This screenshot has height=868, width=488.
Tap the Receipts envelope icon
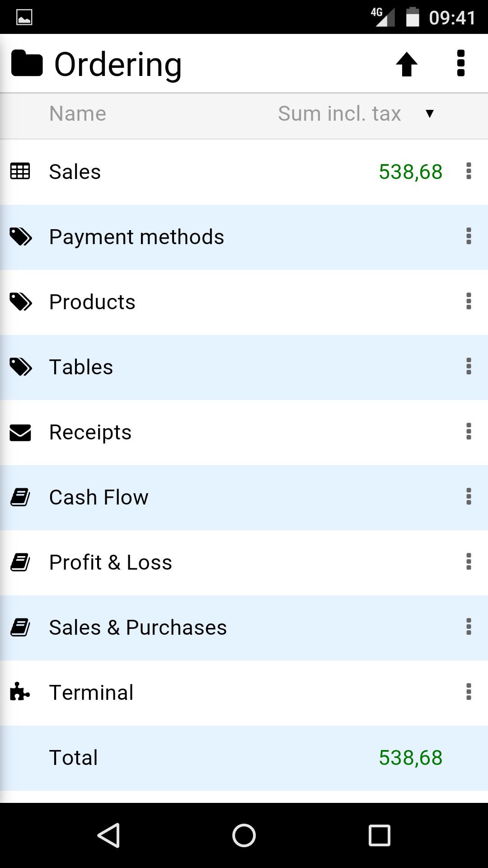click(x=20, y=432)
